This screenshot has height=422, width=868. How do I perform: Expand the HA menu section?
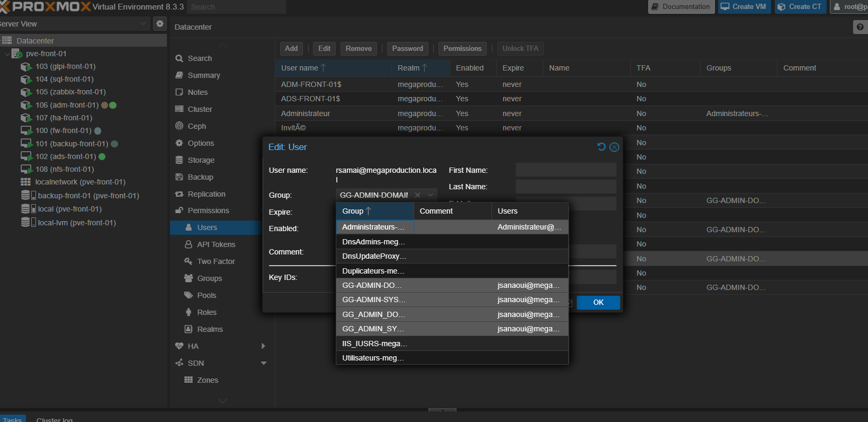tap(263, 346)
